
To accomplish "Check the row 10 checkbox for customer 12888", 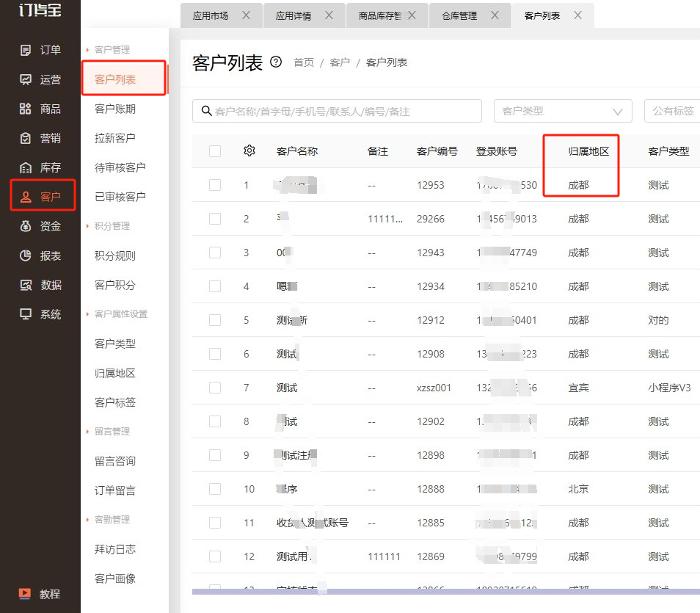I will (x=215, y=489).
